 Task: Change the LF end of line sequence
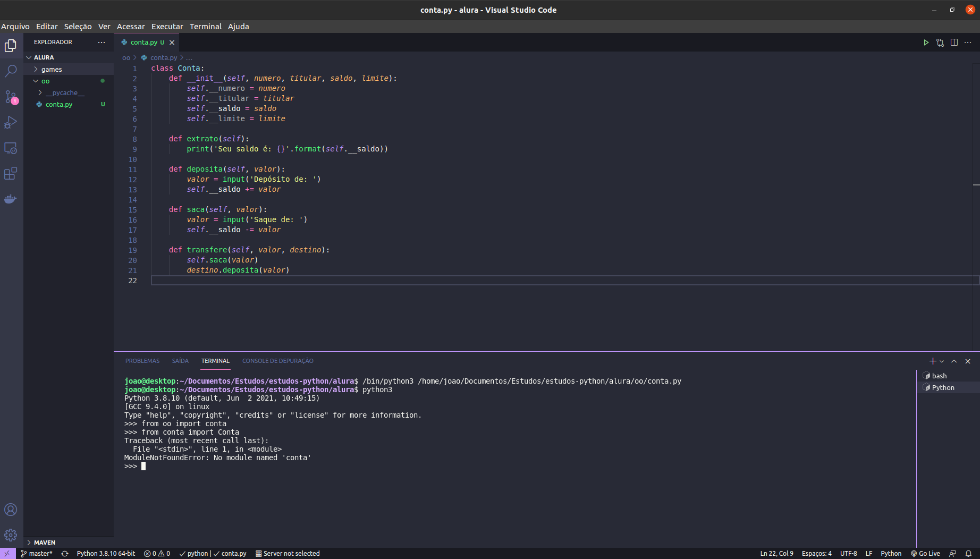[x=868, y=553]
